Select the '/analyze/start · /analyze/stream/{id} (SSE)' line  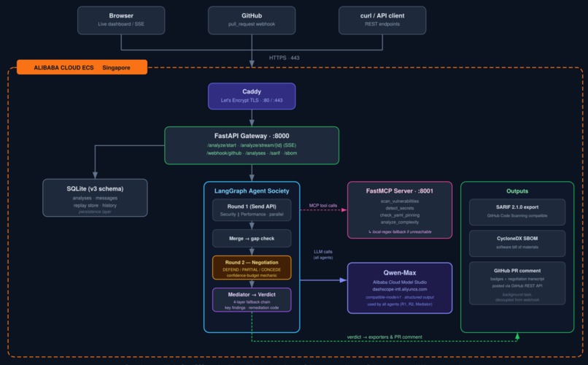point(252,145)
